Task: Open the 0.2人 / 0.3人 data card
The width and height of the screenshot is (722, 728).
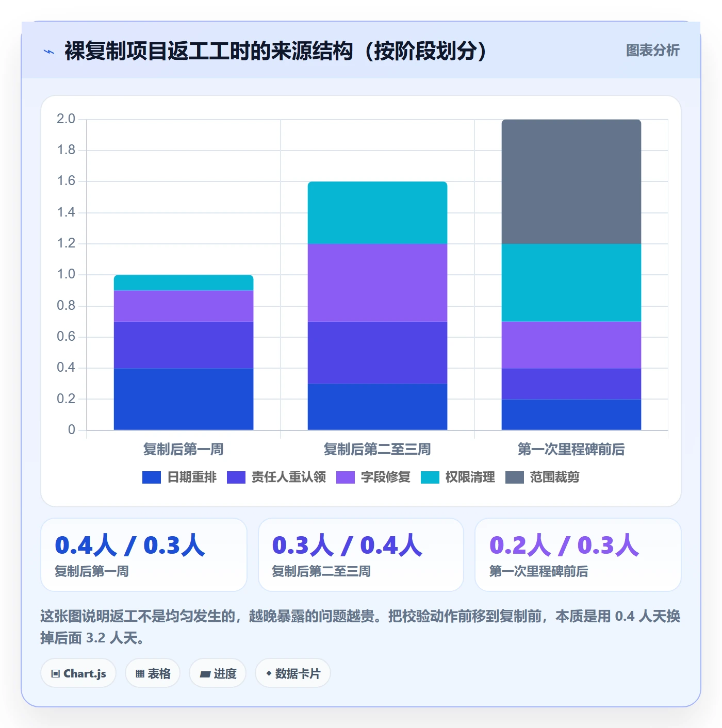Action: point(578,555)
